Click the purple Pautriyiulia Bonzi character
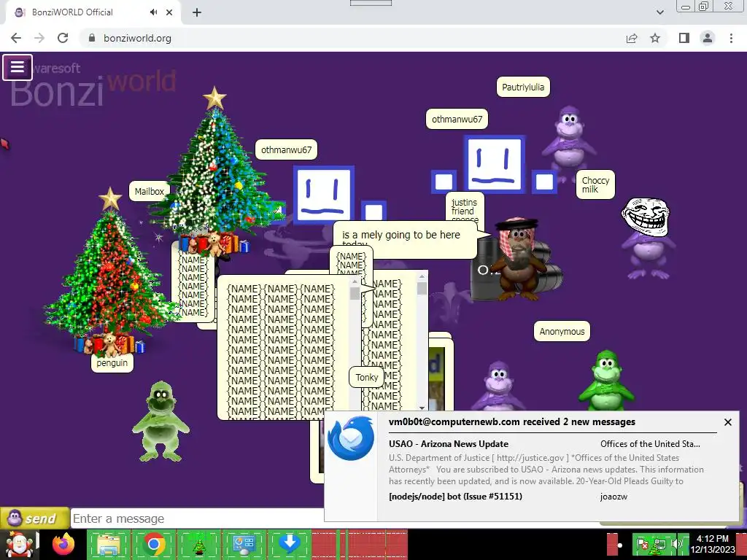Screen dimensions: 747x560 click(x=570, y=141)
